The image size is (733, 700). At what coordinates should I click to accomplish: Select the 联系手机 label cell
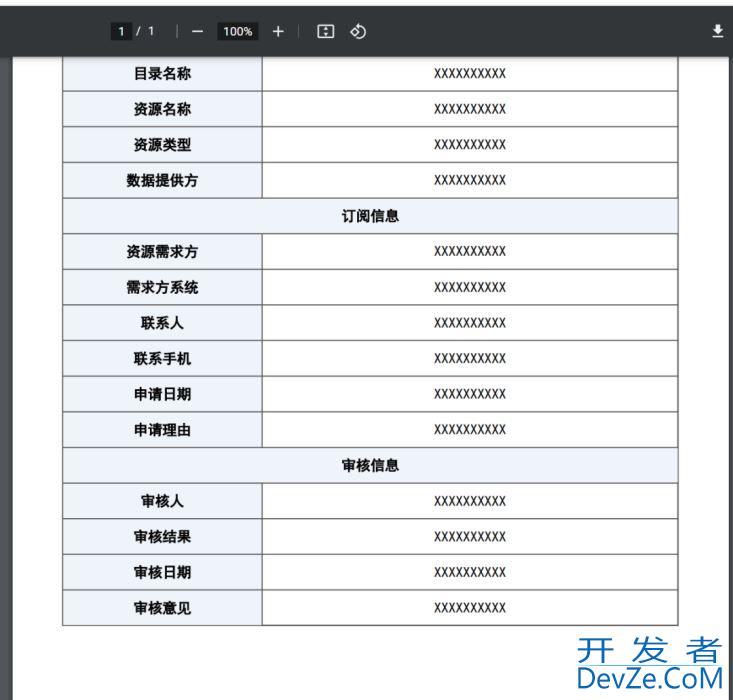pyautogui.click(x=162, y=359)
